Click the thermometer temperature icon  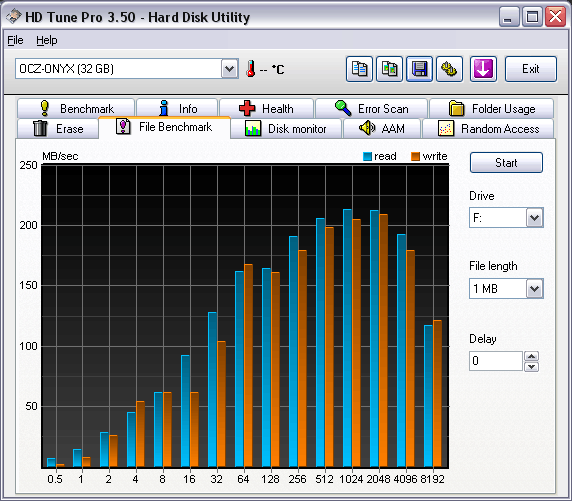point(250,69)
